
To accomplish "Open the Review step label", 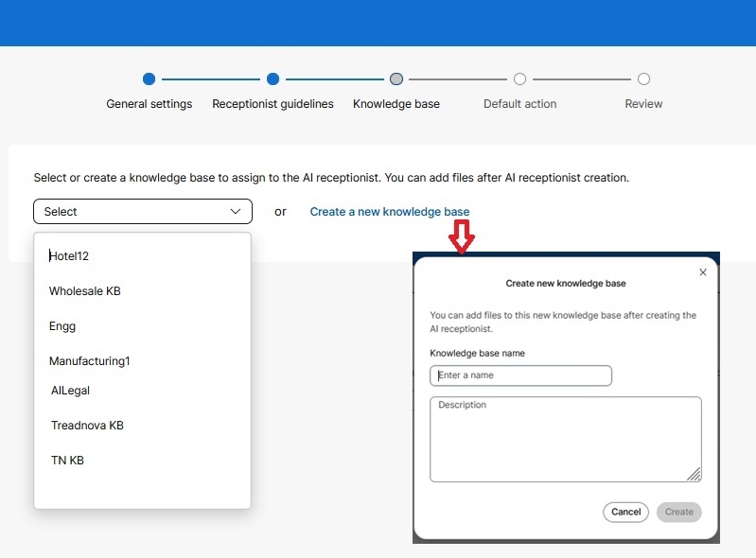I will (x=643, y=104).
